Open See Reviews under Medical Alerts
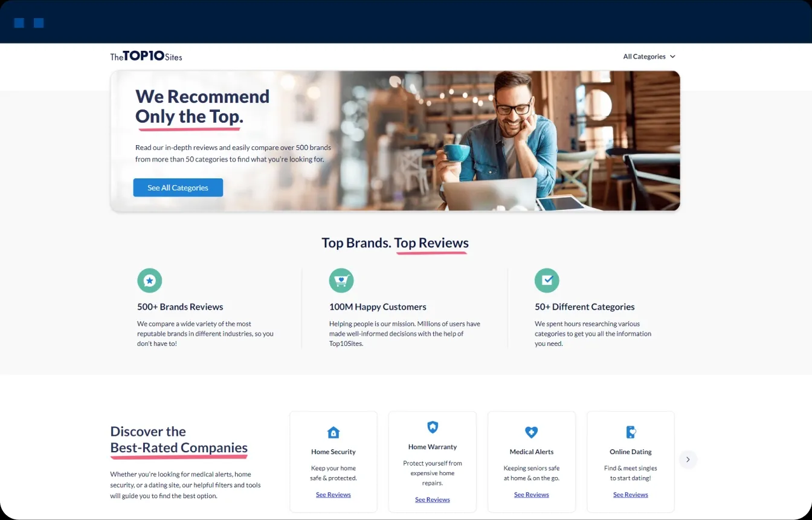The width and height of the screenshot is (812, 520). pyautogui.click(x=531, y=495)
